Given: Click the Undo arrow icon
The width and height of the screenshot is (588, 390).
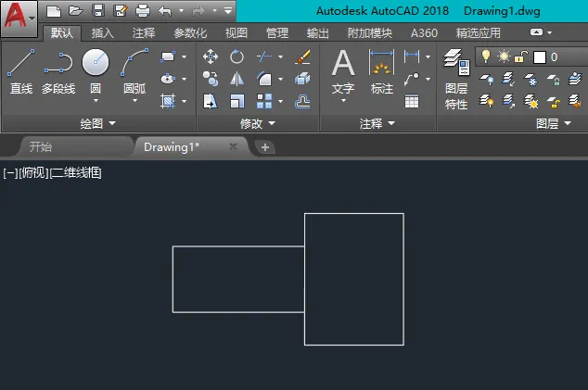Looking at the screenshot, I should point(165,11).
